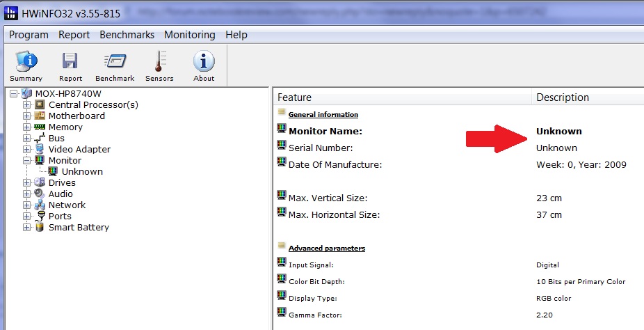Click the Description column header

588,97
